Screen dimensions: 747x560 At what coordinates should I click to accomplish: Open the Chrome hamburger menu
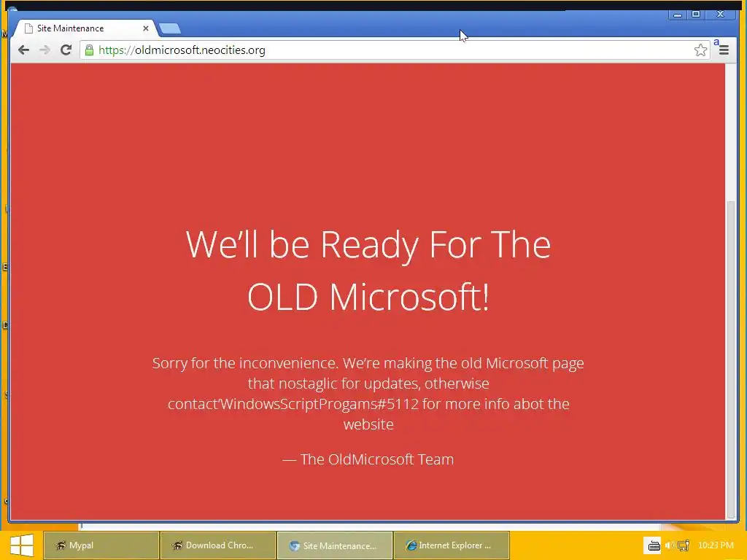724,50
